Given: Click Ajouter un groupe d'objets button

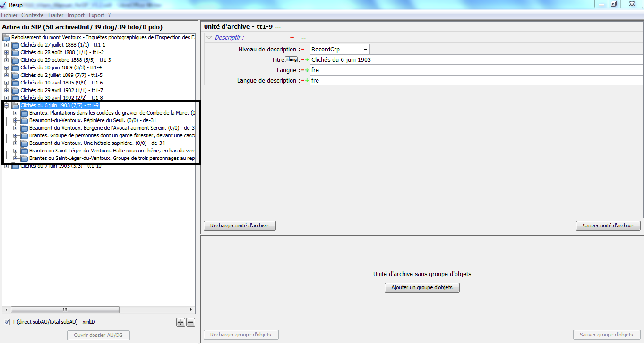Looking at the screenshot, I should [421, 287].
